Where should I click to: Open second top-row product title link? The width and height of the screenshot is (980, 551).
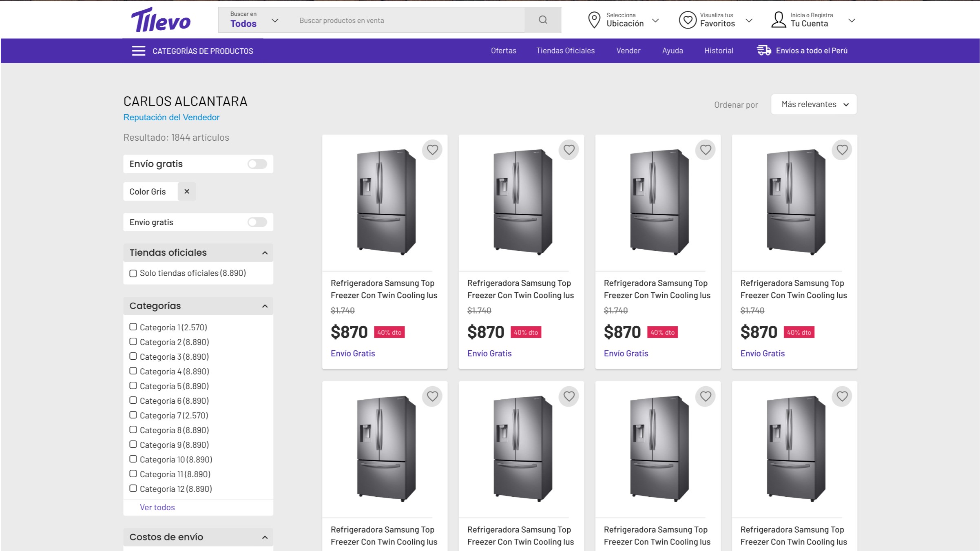point(520,289)
